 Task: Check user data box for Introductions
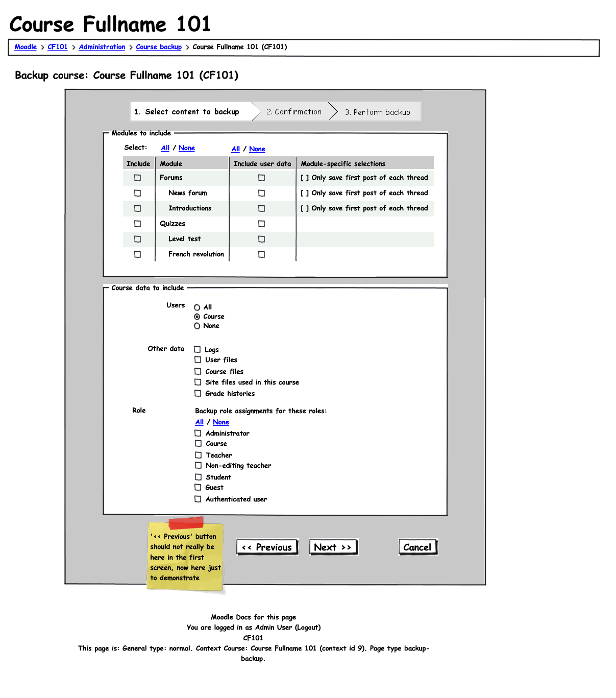tap(261, 208)
